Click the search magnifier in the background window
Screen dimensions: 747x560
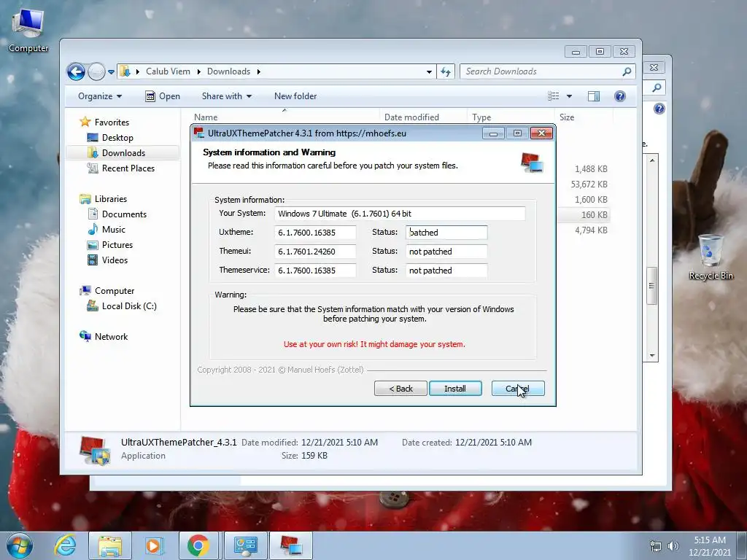tap(657, 87)
